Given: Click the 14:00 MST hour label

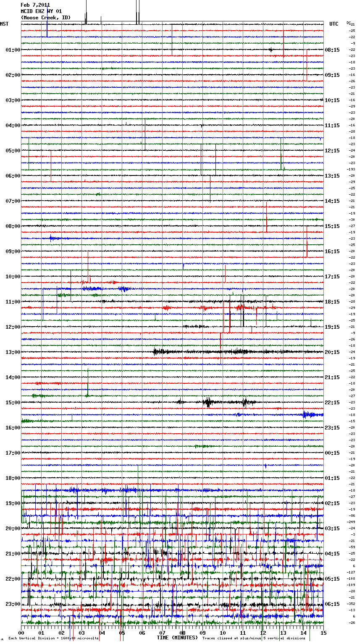Looking at the screenshot, I should click(13, 377).
